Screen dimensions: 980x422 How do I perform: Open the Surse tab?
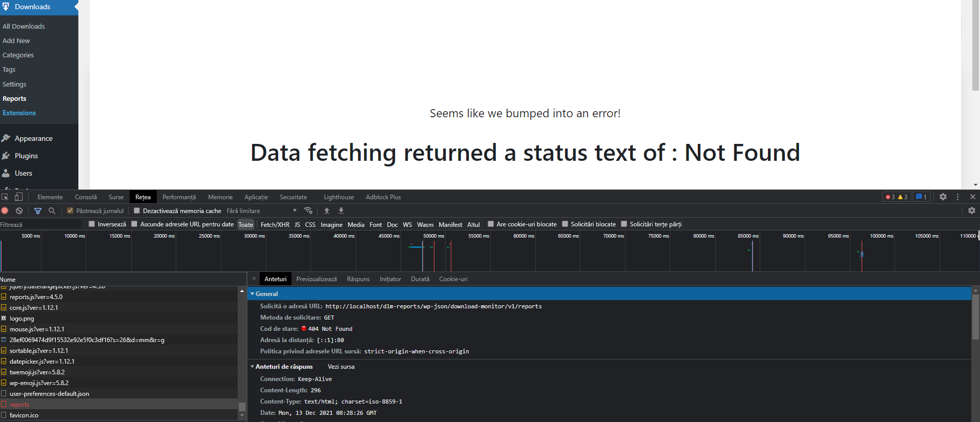pos(116,197)
